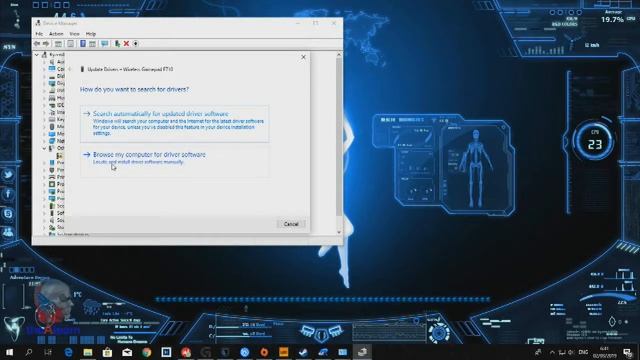Collapse the root computer node in device tree
This screenshot has width=640, height=360.
coord(37,54)
